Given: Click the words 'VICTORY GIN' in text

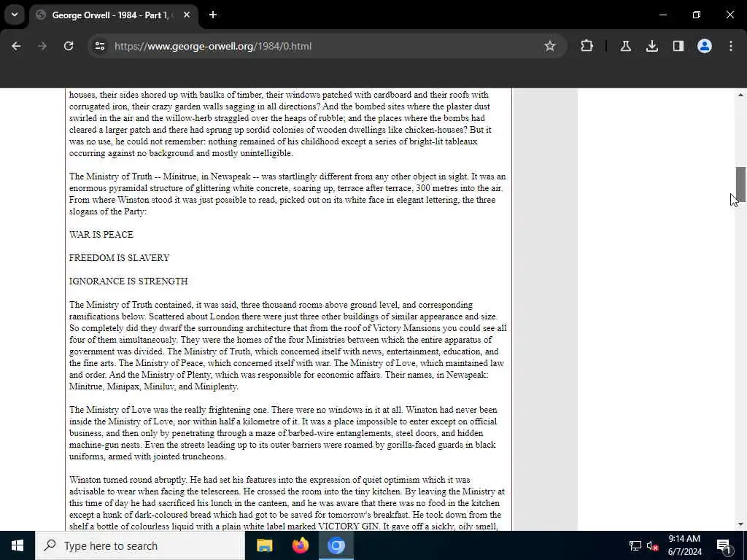Looking at the screenshot, I should coord(348,526).
